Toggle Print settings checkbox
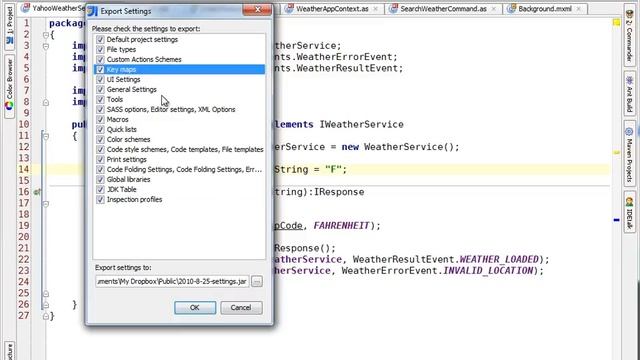The width and height of the screenshot is (640, 360). pos(100,160)
